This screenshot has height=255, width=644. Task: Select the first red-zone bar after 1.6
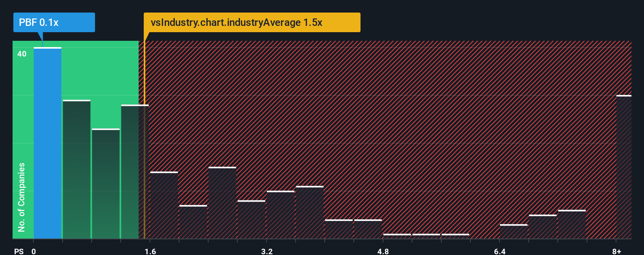coord(164,205)
